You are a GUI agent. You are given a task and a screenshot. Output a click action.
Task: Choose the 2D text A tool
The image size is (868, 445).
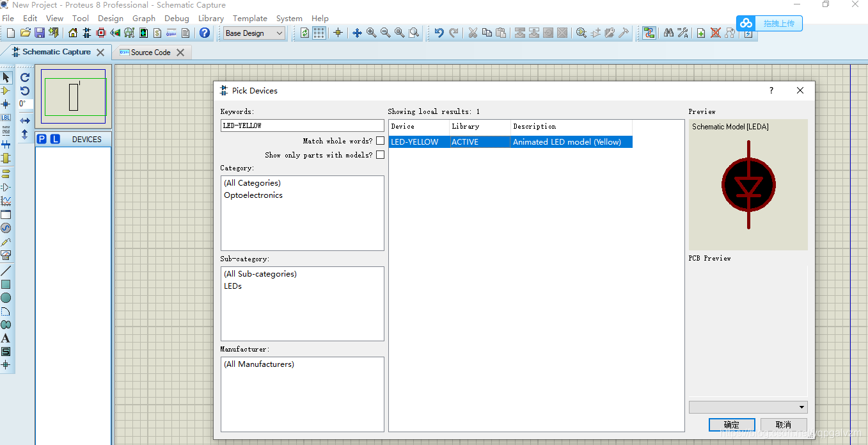coord(6,338)
